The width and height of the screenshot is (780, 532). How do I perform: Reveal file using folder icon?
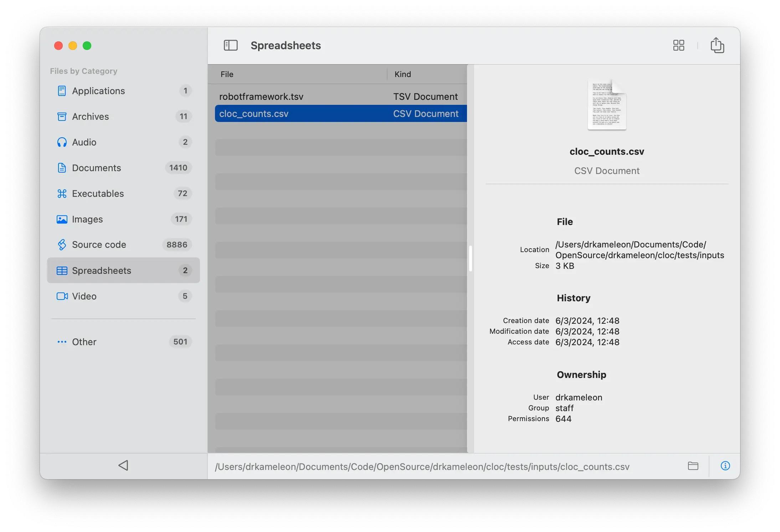[x=693, y=466]
